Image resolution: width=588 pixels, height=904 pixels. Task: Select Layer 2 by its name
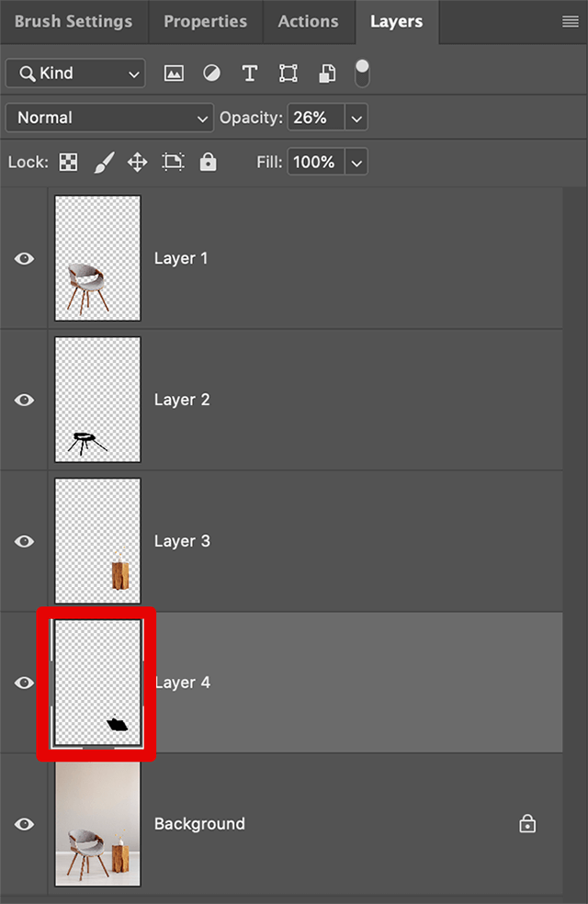(182, 400)
